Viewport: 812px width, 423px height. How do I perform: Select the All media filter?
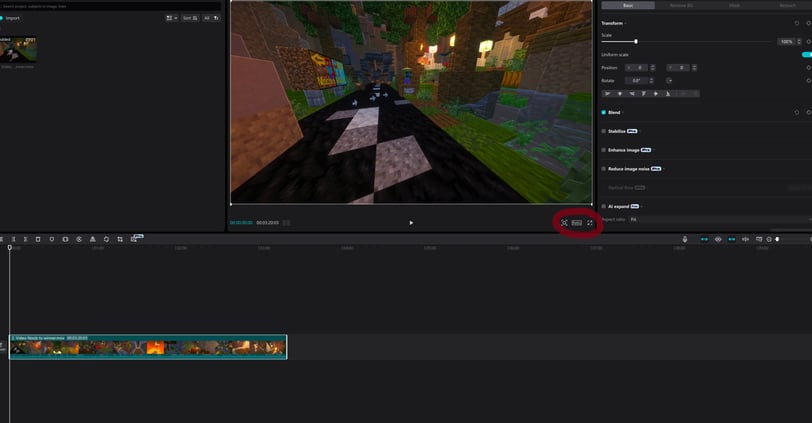click(x=207, y=18)
